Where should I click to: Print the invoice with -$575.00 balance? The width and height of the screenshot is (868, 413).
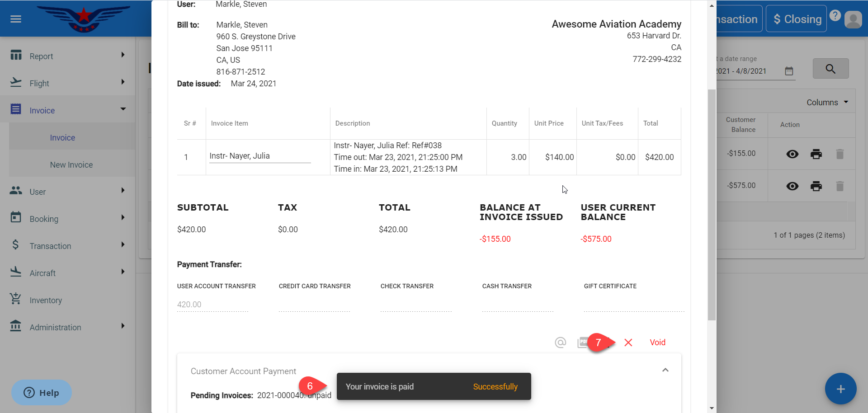[816, 186]
